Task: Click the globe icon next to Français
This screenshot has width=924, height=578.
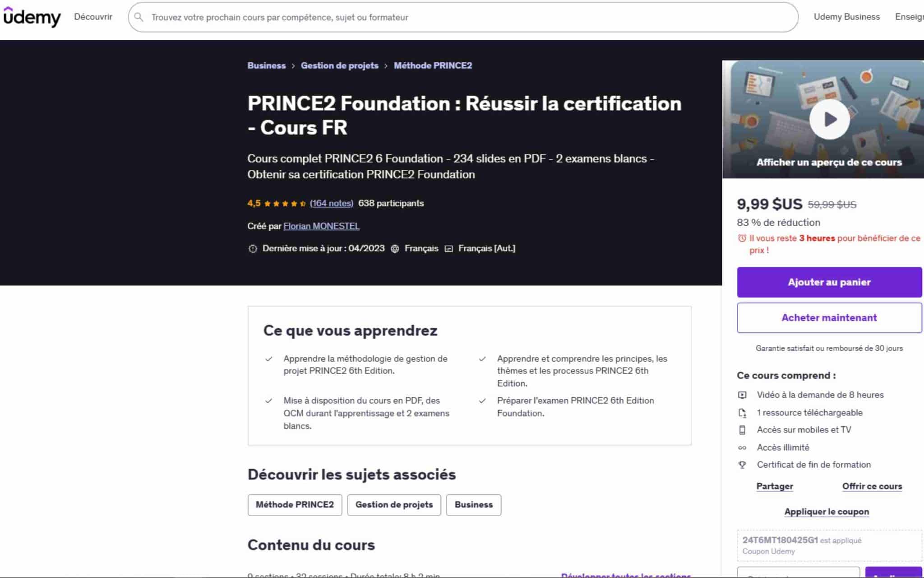Action: coord(394,248)
